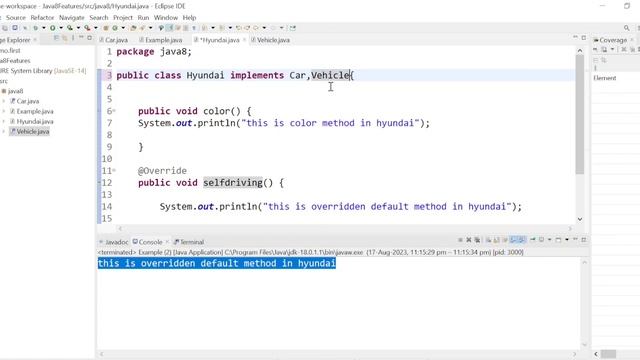The image size is (640, 360).
Task: Click Remove Launch X icon in Console
Action: (469, 240)
